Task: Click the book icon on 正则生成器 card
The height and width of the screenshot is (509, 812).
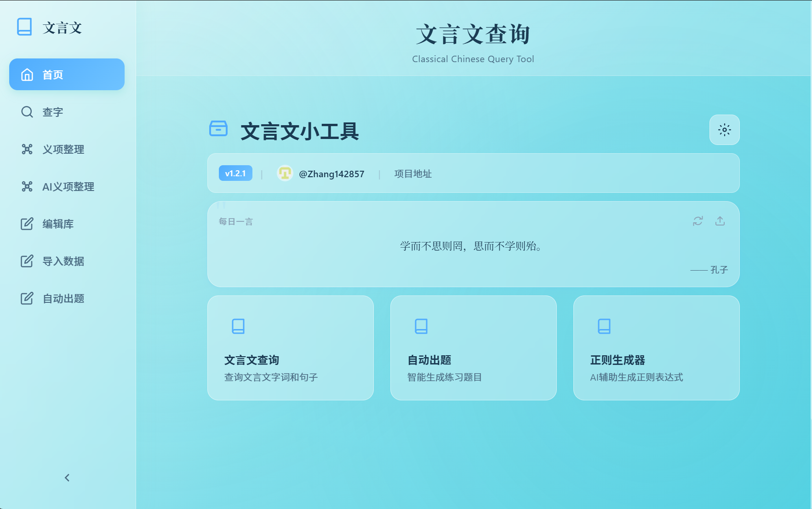Action: [x=604, y=326]
